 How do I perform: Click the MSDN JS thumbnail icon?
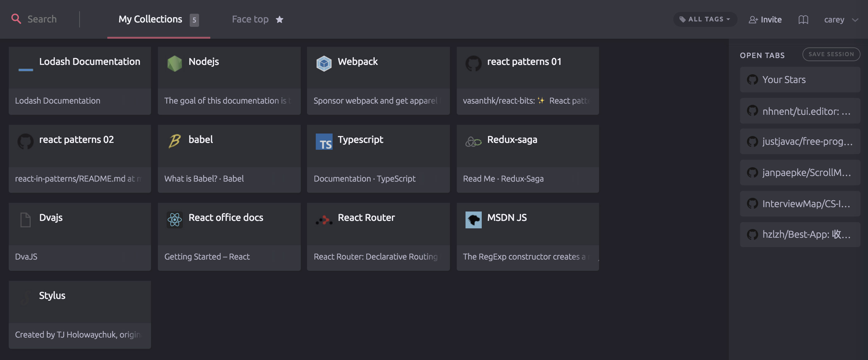[473, 220]
